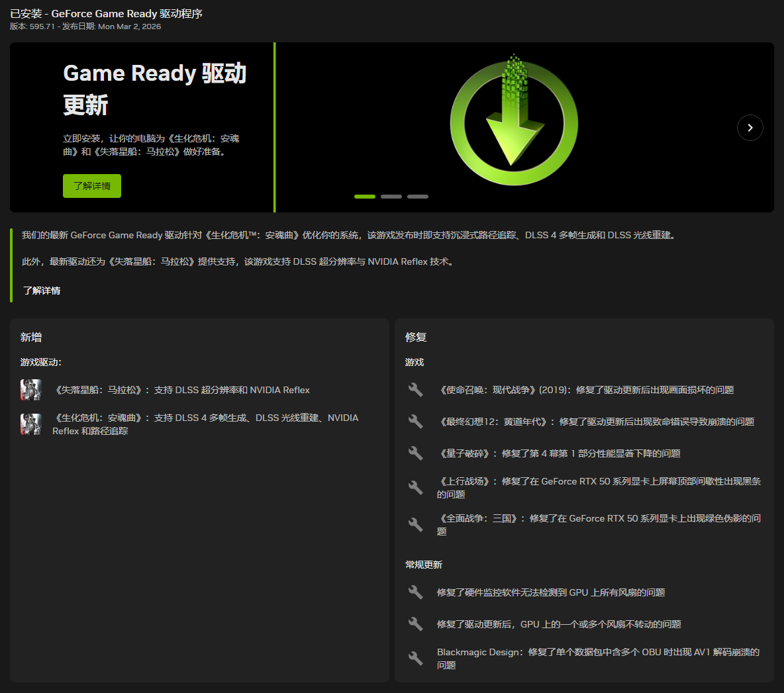784x693 pixels.
Task: Click wrench icon beside Blackmagic Design fix
Action: pos(415,659)
